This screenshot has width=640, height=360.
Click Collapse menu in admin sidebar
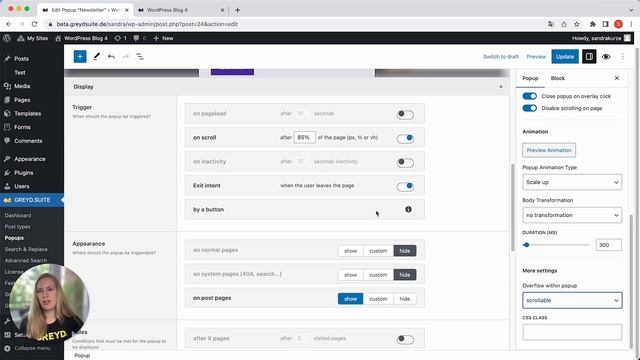(x=28, y=348)
